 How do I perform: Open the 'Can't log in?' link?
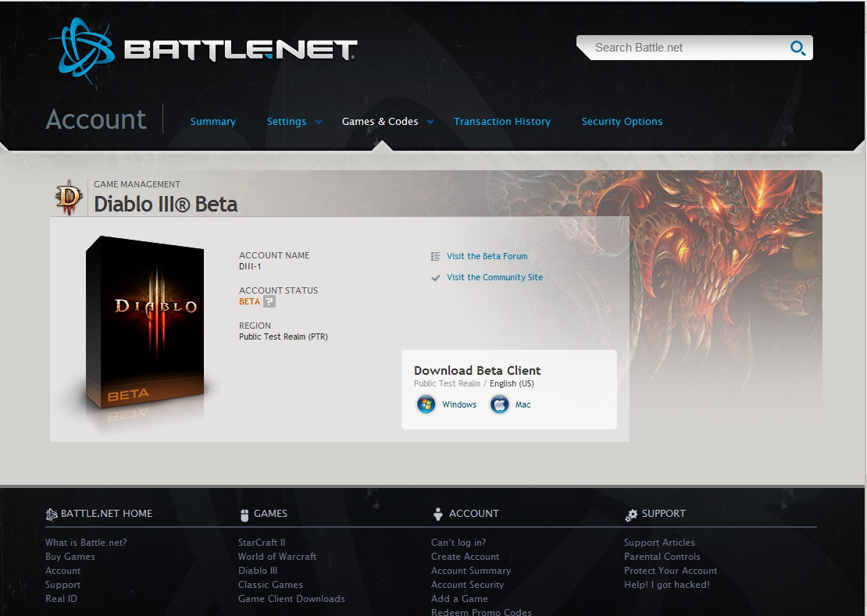(458, 543)
